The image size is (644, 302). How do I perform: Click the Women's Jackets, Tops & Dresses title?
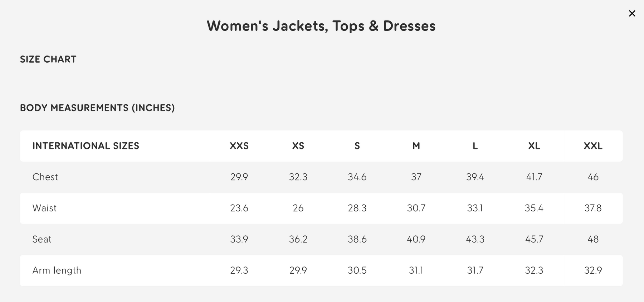[x=321, y=26]
